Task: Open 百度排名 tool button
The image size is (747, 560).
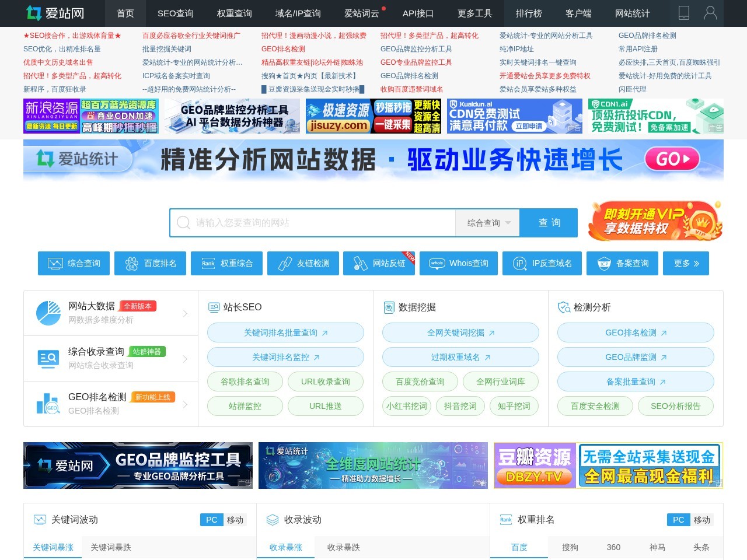Action: (150, 263)
